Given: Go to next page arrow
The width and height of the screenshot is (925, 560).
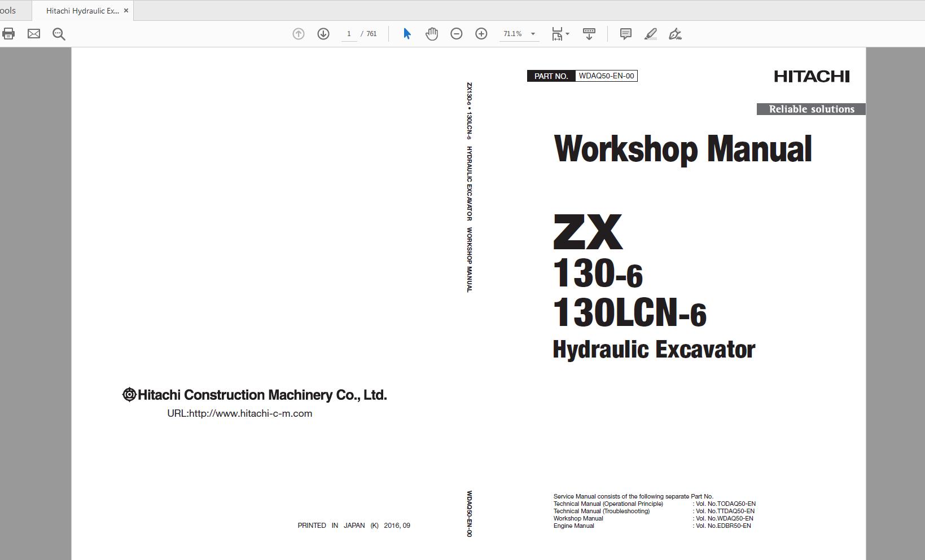Looking at the screenshot, I should point(323,34).
